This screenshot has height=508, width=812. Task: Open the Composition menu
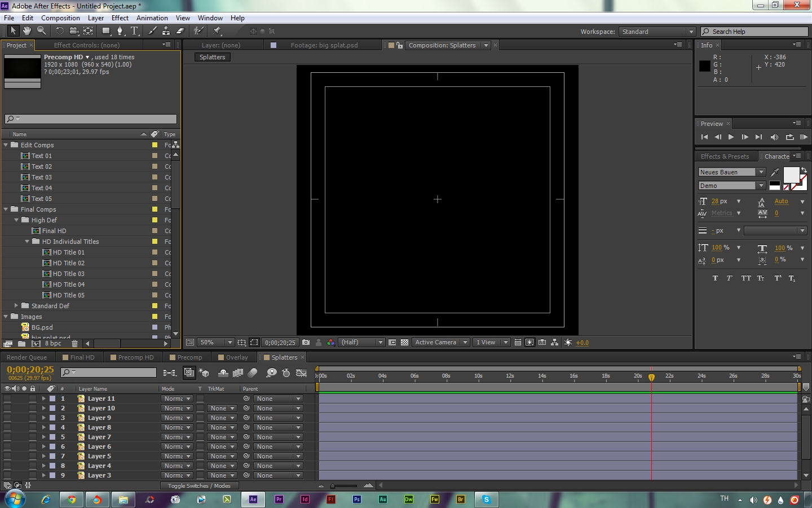coord(60,18)
